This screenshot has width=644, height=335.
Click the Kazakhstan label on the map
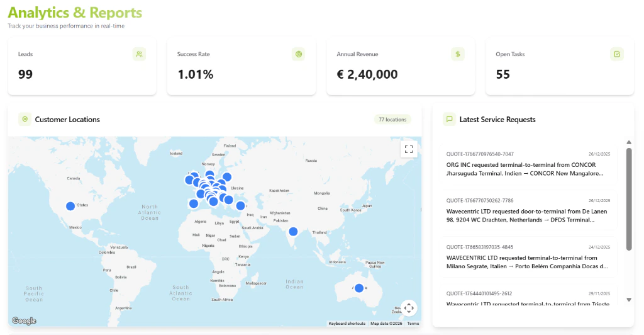[279, 191]
